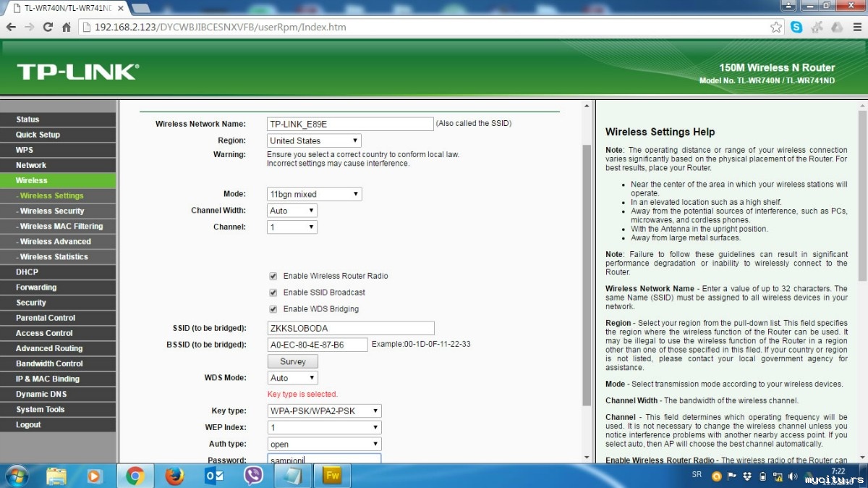
Task: Click the browser Back arrow
Action: (x=11, y=27)
